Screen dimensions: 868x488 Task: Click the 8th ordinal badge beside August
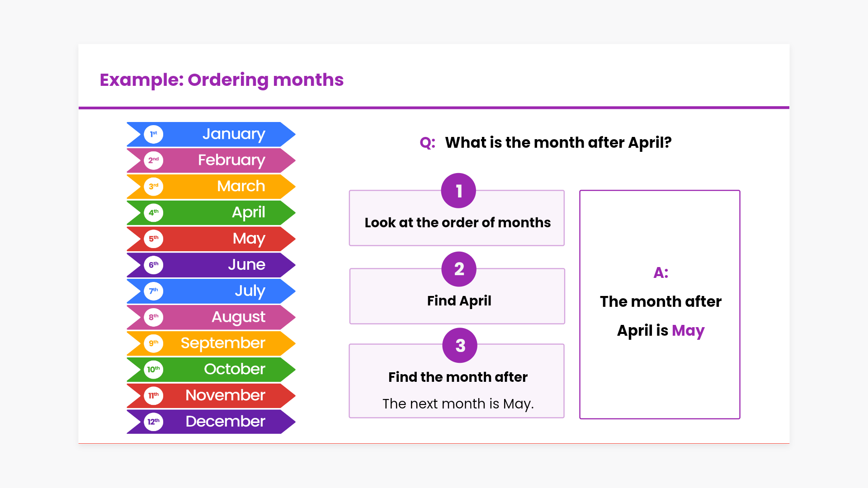click(154, 317)
